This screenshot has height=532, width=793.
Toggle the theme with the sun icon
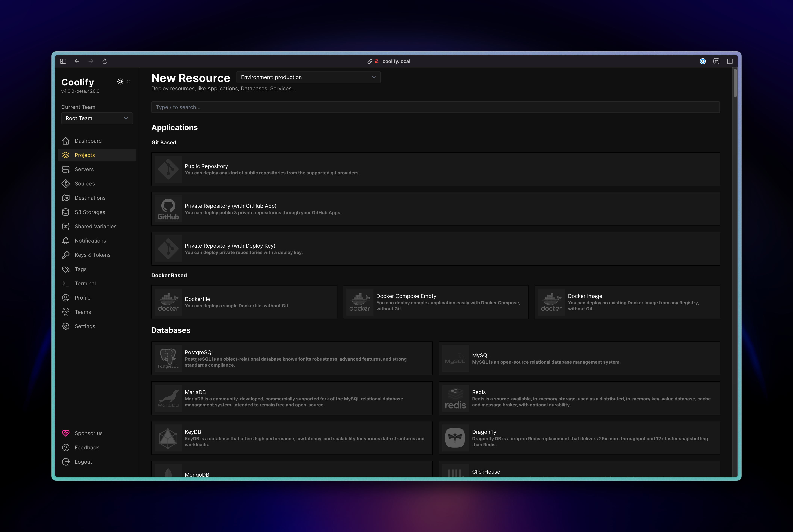pyautogui.click(x=120, y=81)
